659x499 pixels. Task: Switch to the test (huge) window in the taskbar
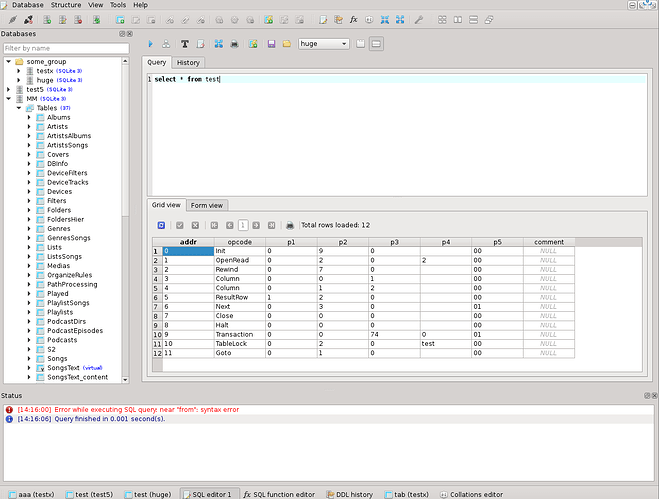(148, 494)
